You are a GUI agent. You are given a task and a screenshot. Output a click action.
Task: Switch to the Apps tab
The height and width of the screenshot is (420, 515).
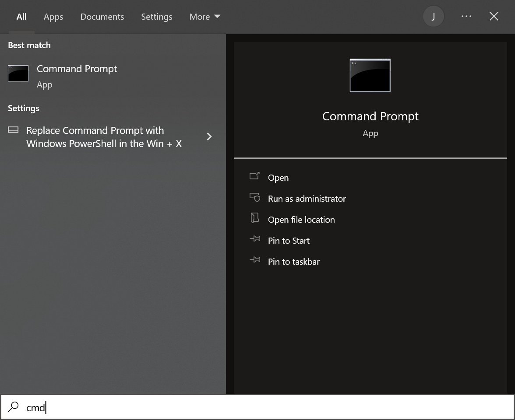[x=53, y=17]
